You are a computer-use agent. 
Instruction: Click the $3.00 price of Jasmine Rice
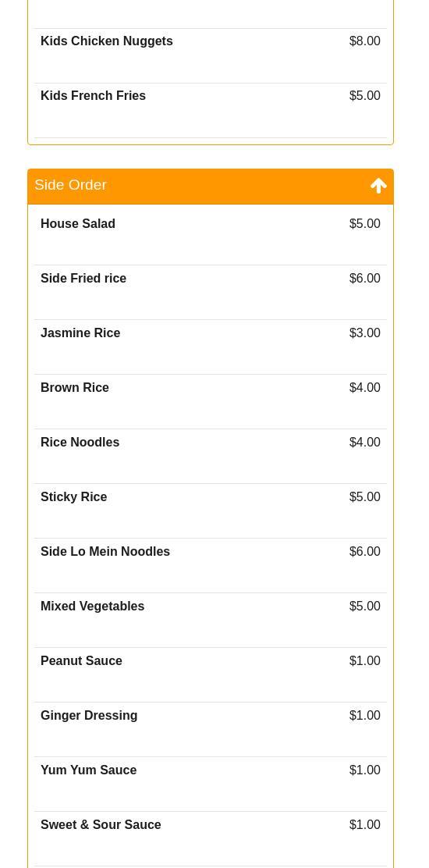coord(365,333)
